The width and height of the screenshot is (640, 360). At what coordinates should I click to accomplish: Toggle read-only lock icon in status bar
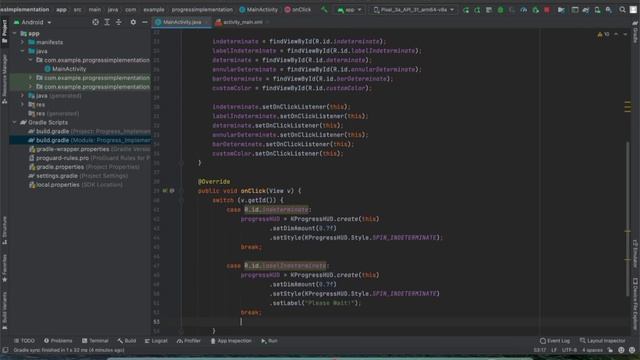610,350
